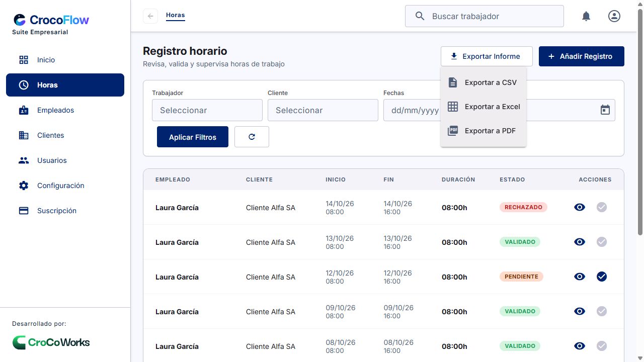View the 12/10/26 pending record eye icon

[x=580, y=277]
